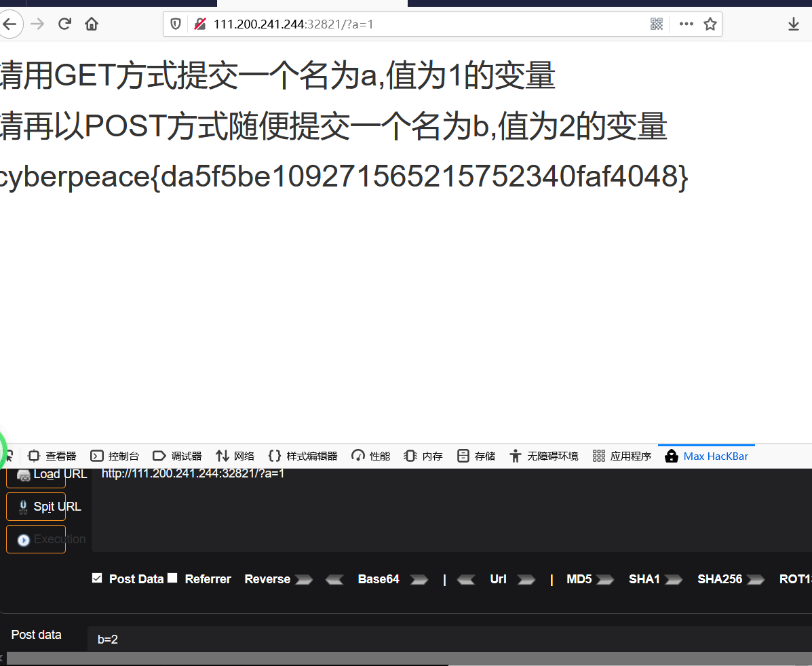Uncheck the Post Data checkbox

tap(96, 578)
